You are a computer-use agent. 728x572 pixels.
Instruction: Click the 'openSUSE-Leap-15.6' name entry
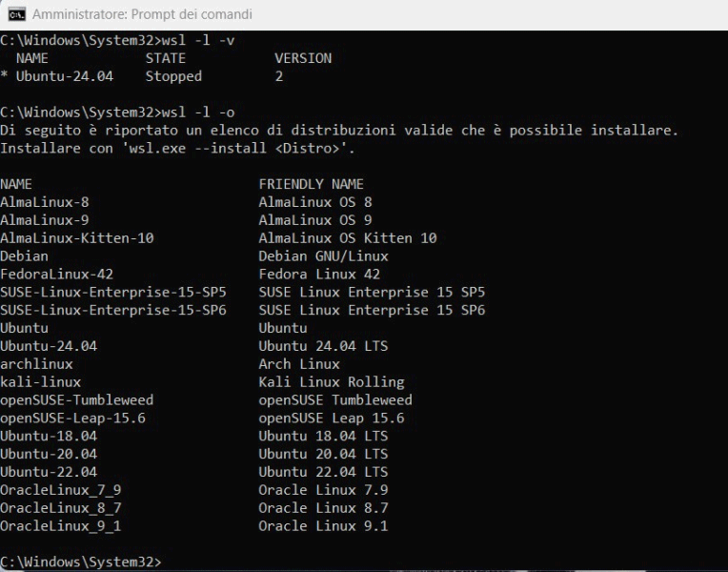tap(72, 419)
